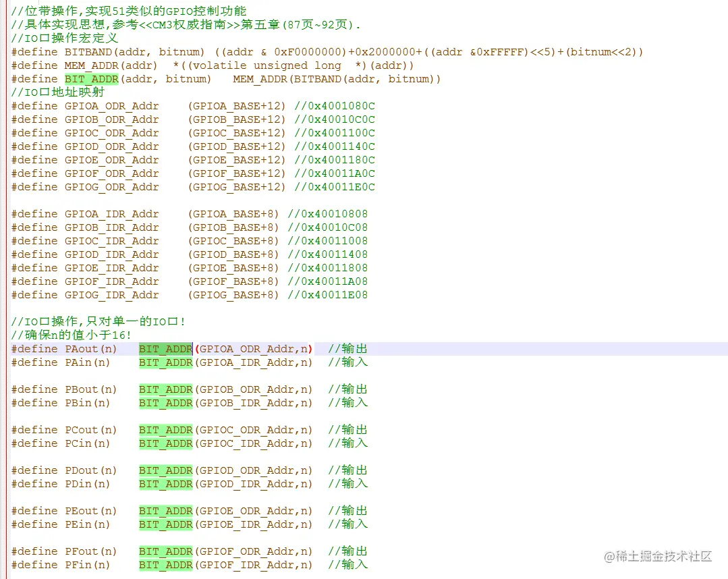Click the MEM_ADDR macro definition name
This screenshot has width=728, height=579.
coord(92,65)
